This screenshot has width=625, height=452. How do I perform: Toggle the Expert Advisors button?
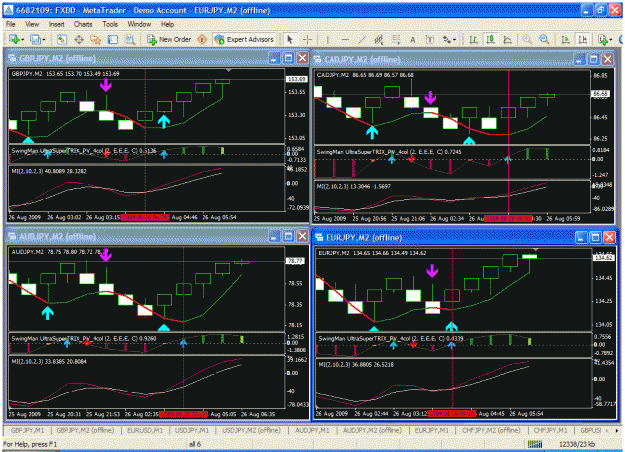(x=244, y=39)
